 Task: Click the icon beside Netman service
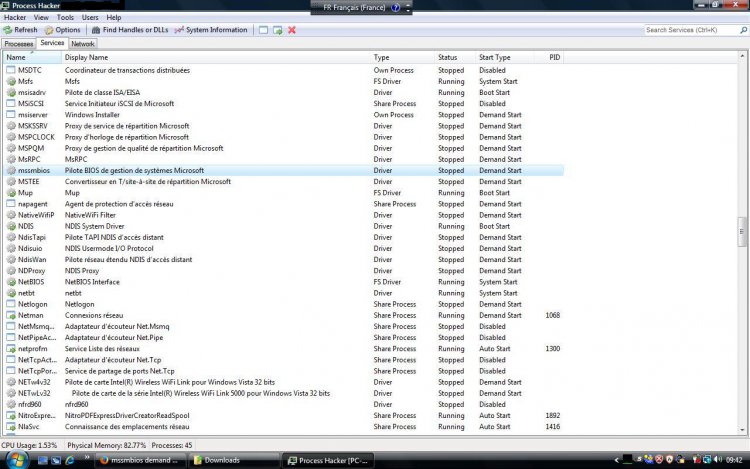pyautogui.click(x=11, y=316)
